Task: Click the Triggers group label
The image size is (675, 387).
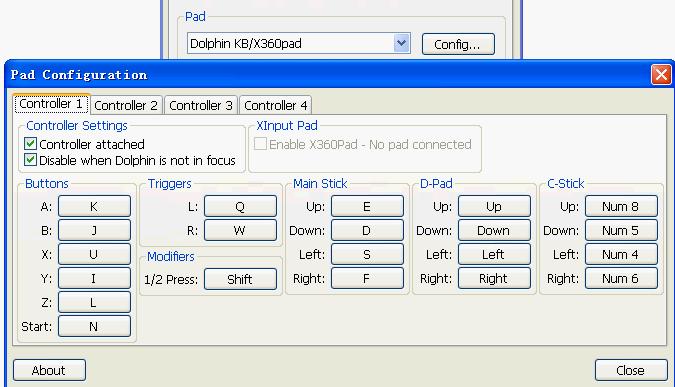Action: [169, 184]
